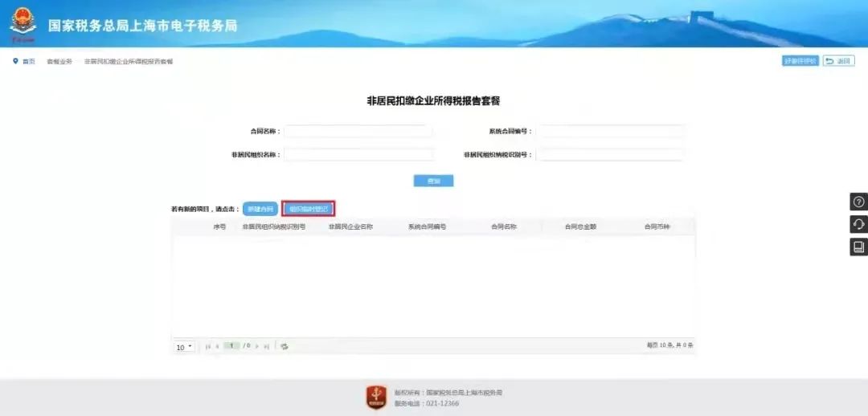The height and width of the screenshot is (416, 868).
Task: Click the 新建合同 button
Action: [260, 209]
